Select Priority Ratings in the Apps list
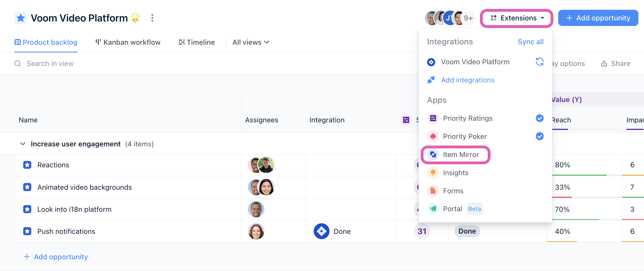 (485, 118)
